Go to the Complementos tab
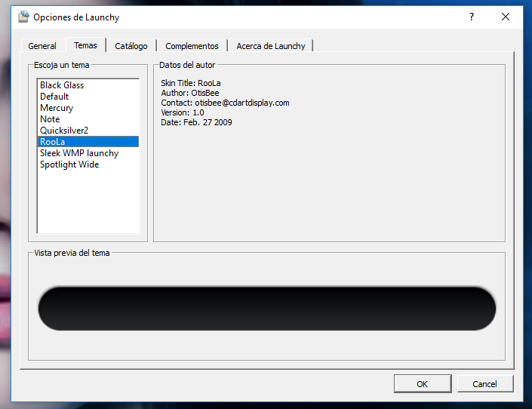The width and height of the screenshot is (532, 409). click(192, 46)
